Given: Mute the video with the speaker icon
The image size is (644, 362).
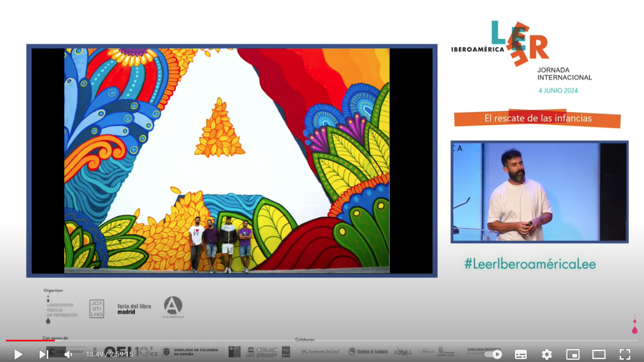Looking at the screenshot, I should pos(68,354).
